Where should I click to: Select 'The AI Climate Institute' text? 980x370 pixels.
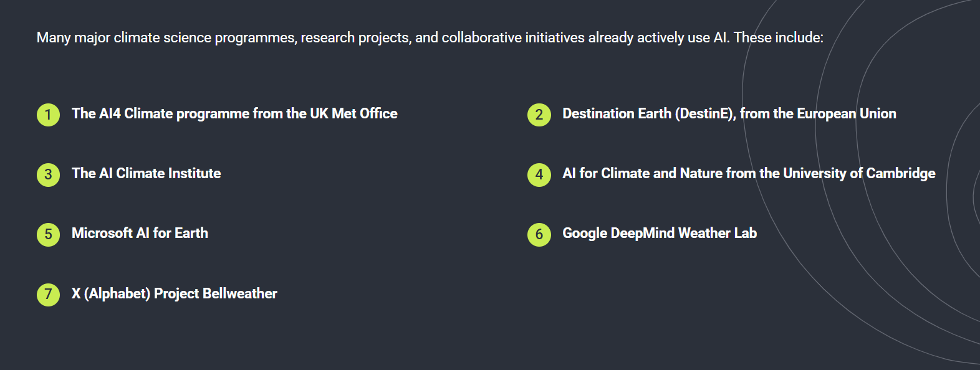point(146,173)
